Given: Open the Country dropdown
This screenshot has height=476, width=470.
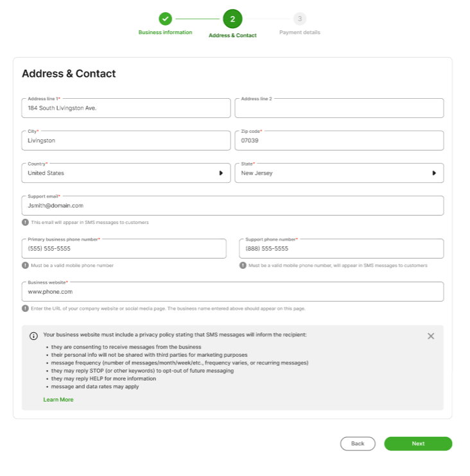Looking at the screenshot, I should (126, 173).
